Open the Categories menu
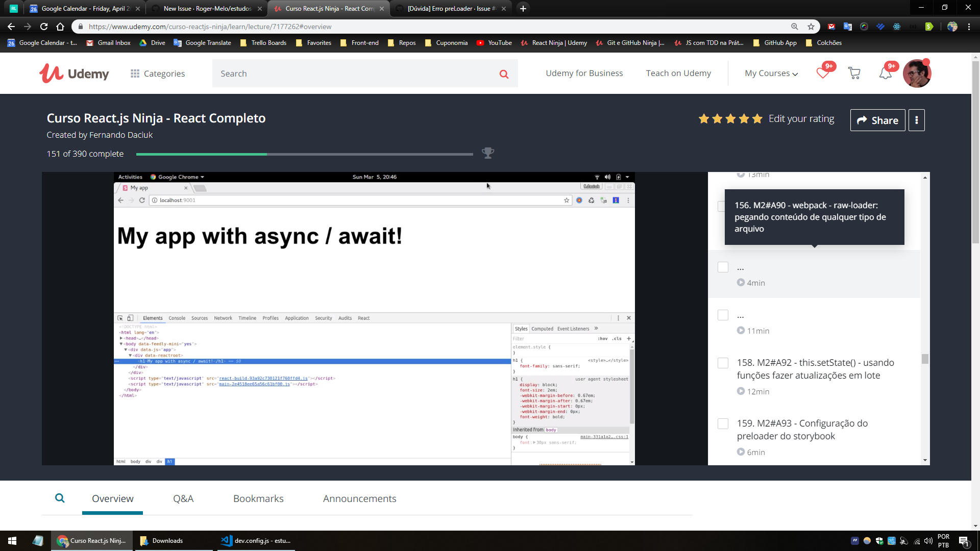The width and height of the screenshot is (980, 551). [158, 73]
